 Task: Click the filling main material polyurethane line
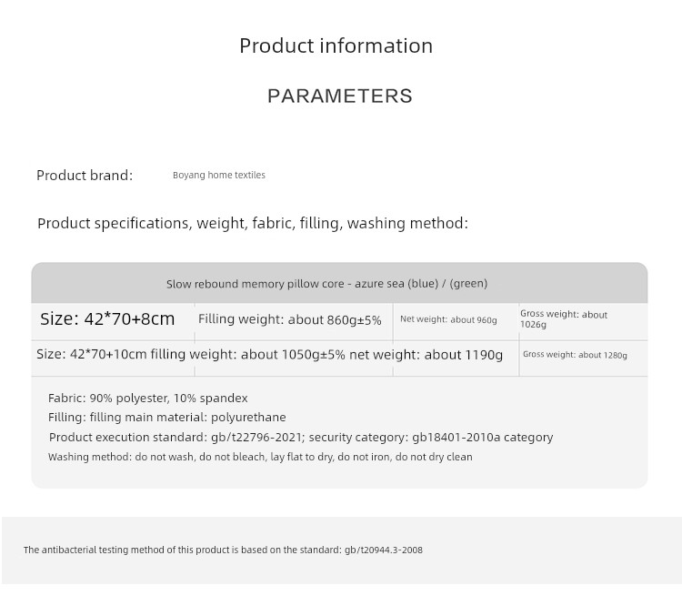(166, 418)
